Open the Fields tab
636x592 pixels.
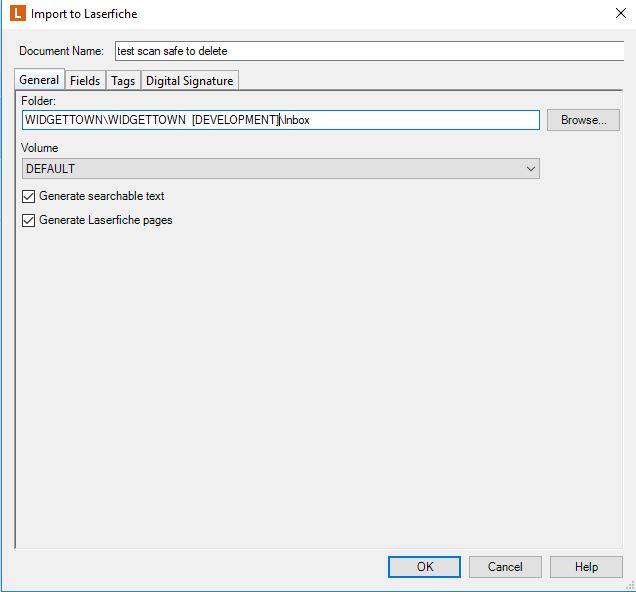coord(85,81)
